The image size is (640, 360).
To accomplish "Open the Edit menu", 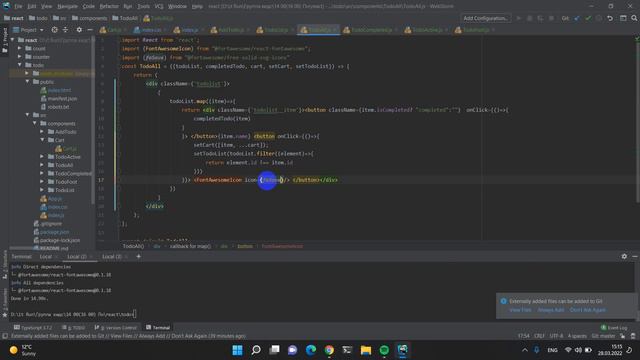I will pyautogui.click(x=32, y=7).
